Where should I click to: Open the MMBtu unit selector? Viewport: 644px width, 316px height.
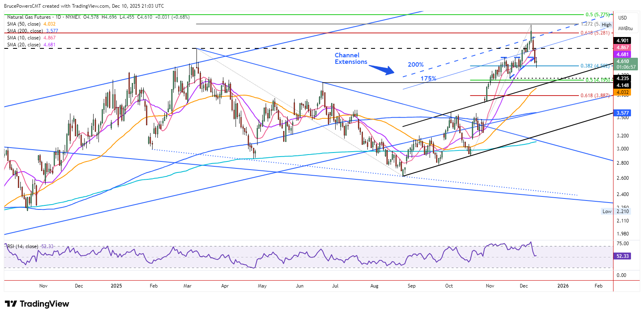[x=625, y=28]
